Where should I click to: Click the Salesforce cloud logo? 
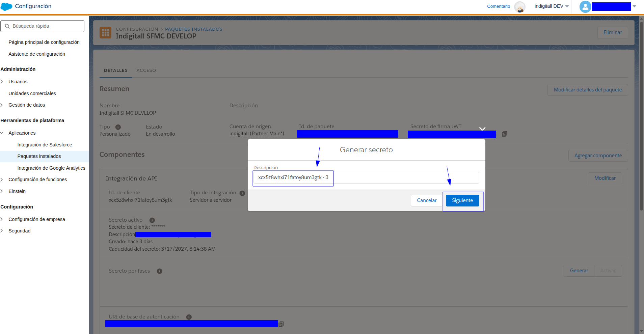pyautogui.click(x=7, y=6)
